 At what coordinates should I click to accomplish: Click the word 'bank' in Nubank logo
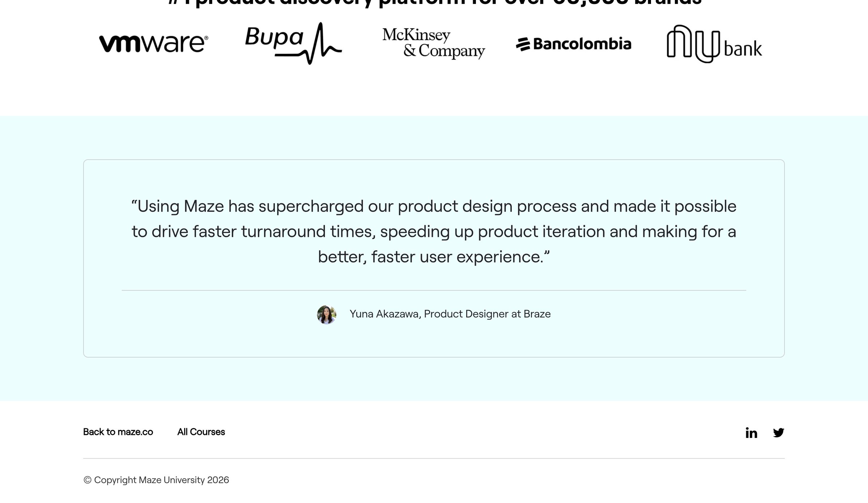pyautogui.click(x=743, y=48)
